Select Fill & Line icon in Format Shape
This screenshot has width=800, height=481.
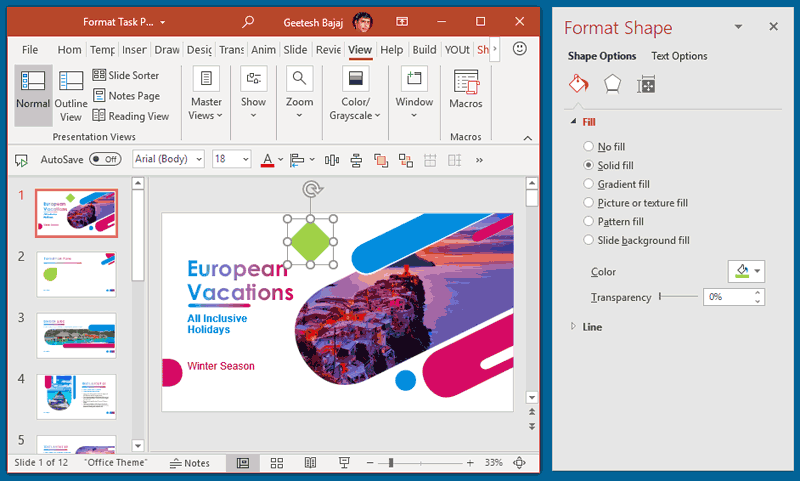point(579,84)
